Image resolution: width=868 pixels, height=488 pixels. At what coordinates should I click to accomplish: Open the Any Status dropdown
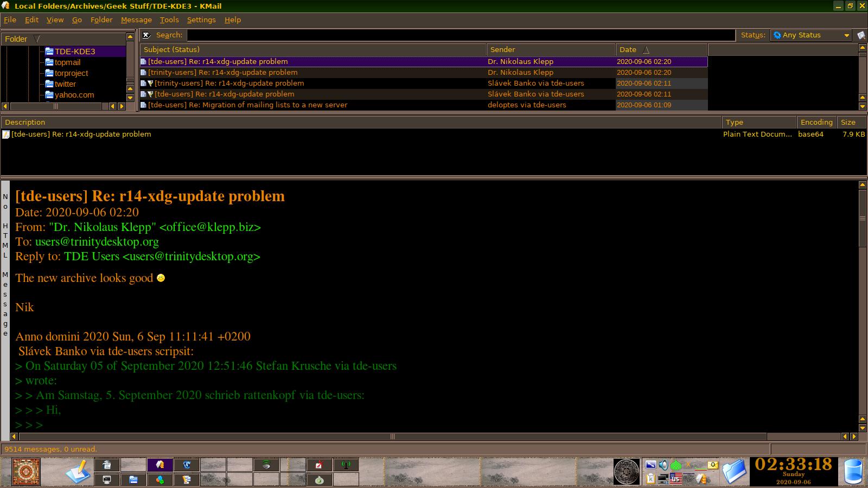tap(811, 35)
